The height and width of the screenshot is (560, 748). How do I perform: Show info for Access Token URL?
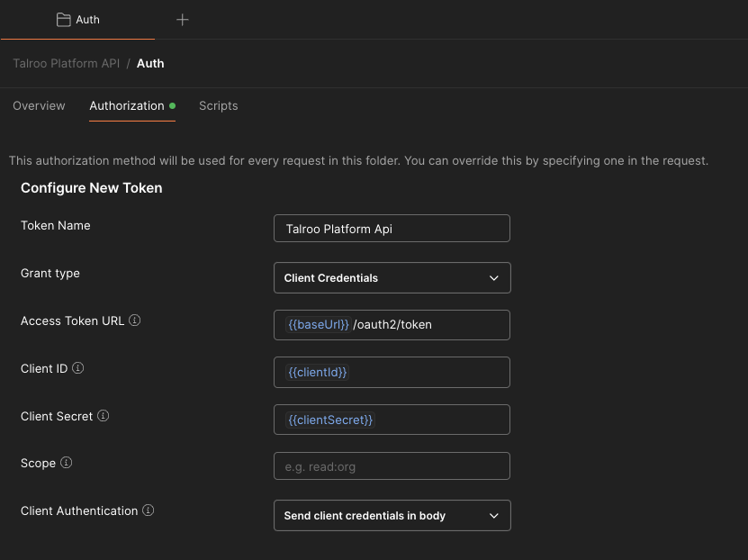point(134,321)
